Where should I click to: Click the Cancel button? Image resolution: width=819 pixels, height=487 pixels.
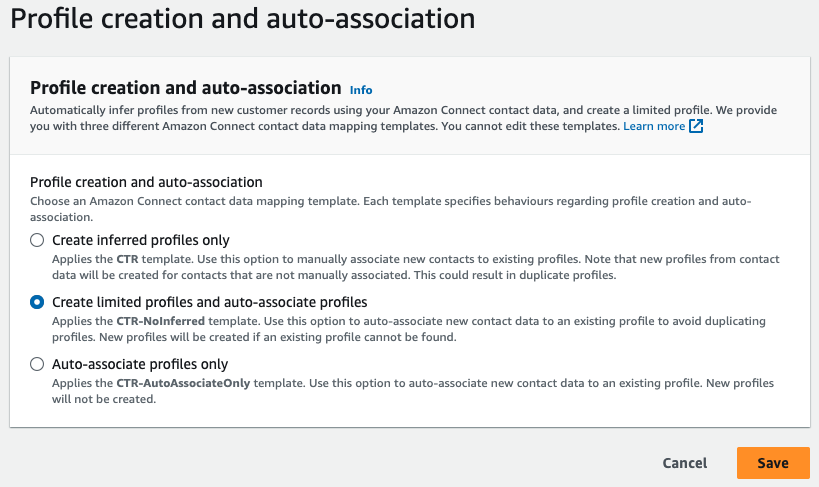tap(684, 463)
